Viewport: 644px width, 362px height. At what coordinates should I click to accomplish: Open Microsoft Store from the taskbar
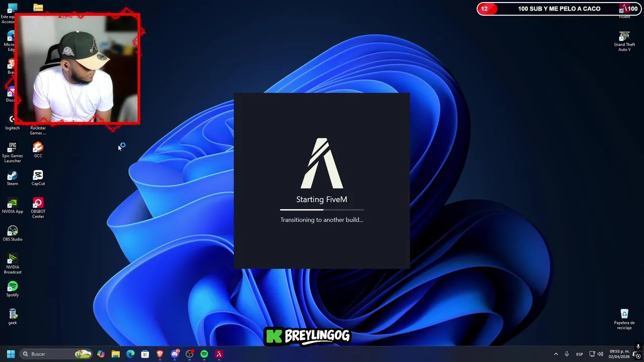click(x=145, y=354)
